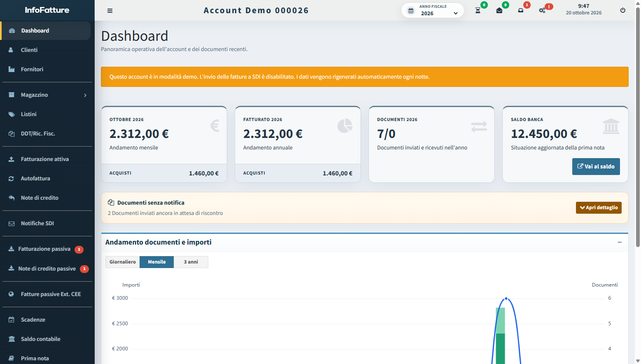Switch chart to Giornaliero view
This screenshot has height=364, width=641.
point(123,262)
